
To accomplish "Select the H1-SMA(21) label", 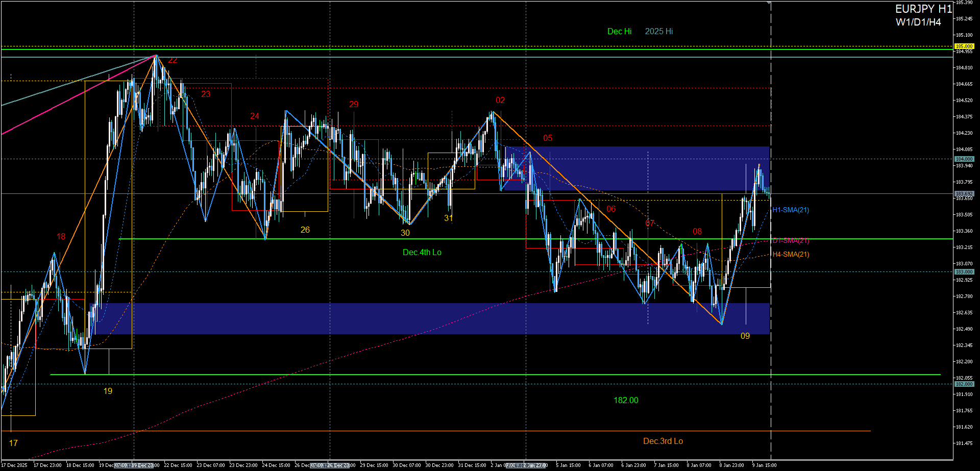I will [x=790, y=210].
